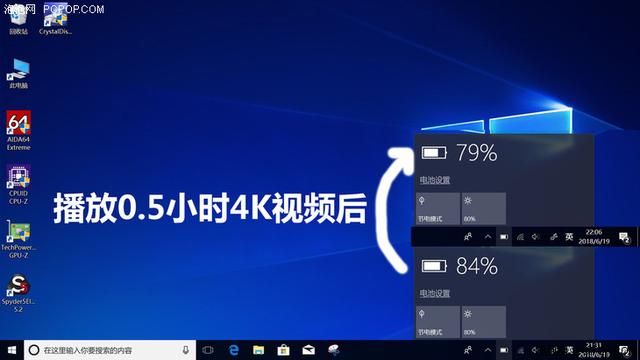The image size is (640, 360).
Task: Toggle battery saver tile under 79%
Action: (x=438, y=208)
